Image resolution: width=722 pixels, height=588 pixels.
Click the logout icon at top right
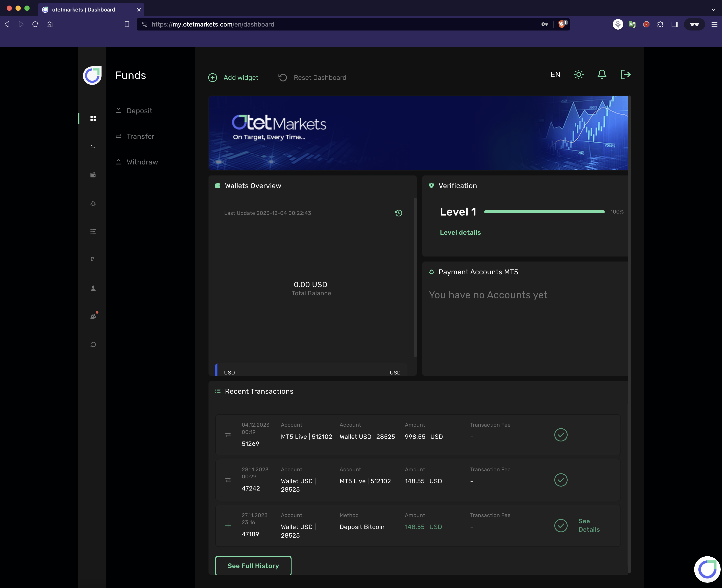point(625,74)
